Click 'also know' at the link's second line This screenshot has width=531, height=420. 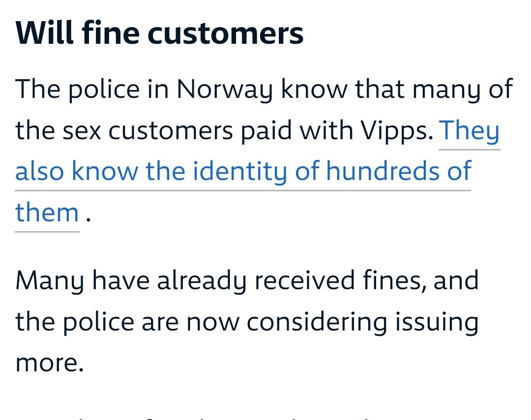click(77, 171)
